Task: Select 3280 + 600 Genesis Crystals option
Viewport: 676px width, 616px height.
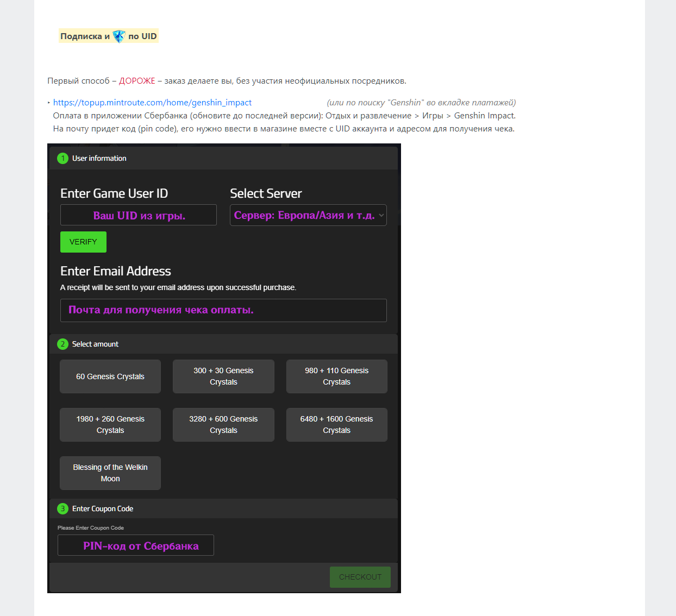Action: point(223,425)
